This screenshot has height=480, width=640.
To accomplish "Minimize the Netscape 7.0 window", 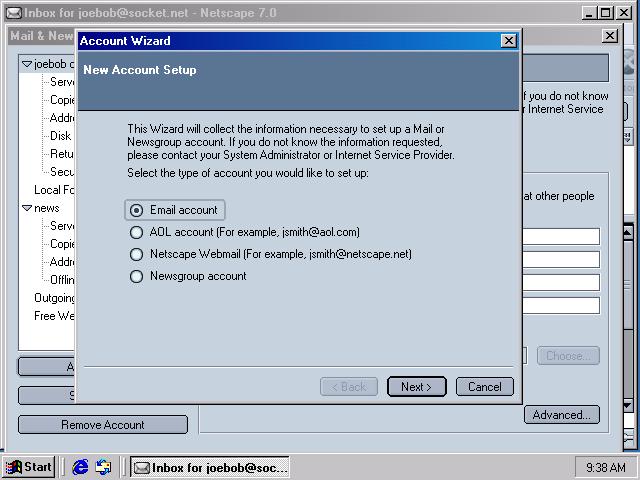I will click(x=589, y=13).
